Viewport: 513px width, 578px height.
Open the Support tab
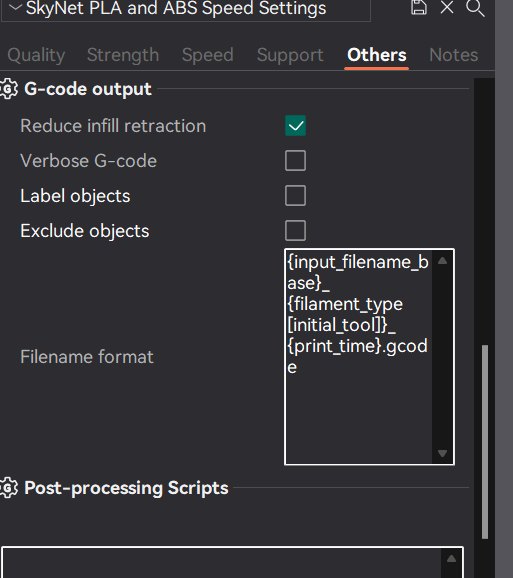[290, 55]
